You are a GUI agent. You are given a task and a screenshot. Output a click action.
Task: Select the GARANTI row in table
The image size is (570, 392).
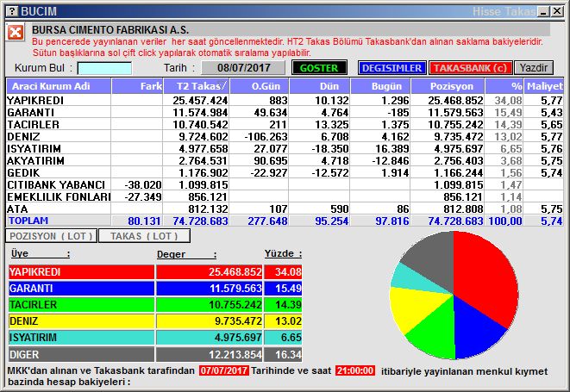(285, 112)
